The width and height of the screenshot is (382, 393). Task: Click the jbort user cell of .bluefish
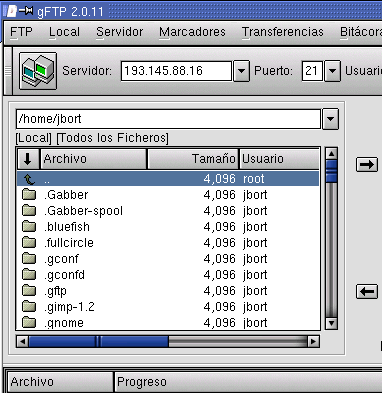pyautogui.click(x=255, y=227)
